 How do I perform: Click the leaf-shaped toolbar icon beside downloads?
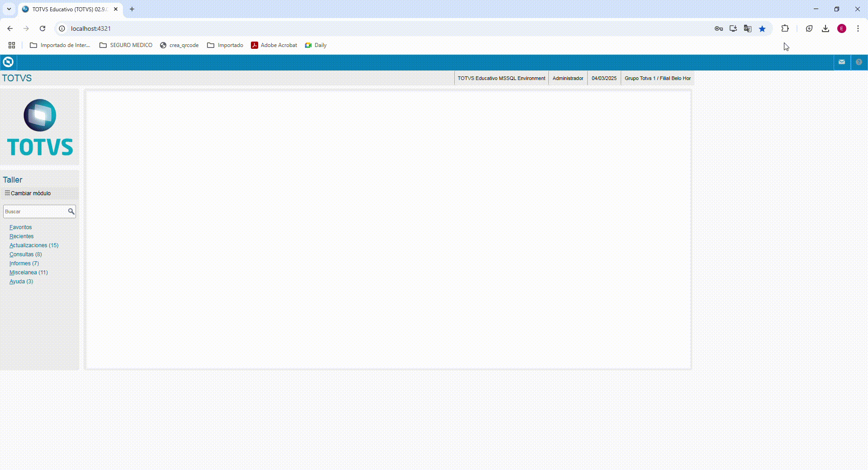(809, 28)
